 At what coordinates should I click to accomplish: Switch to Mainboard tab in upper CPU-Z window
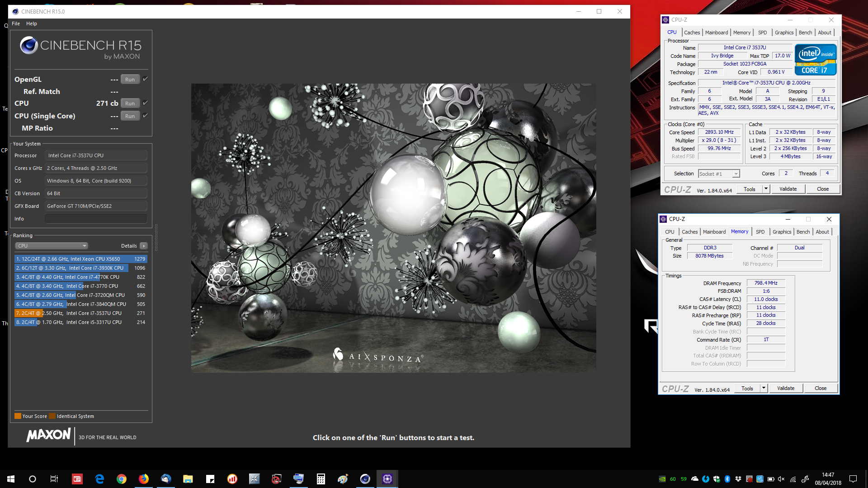point(717,33)
